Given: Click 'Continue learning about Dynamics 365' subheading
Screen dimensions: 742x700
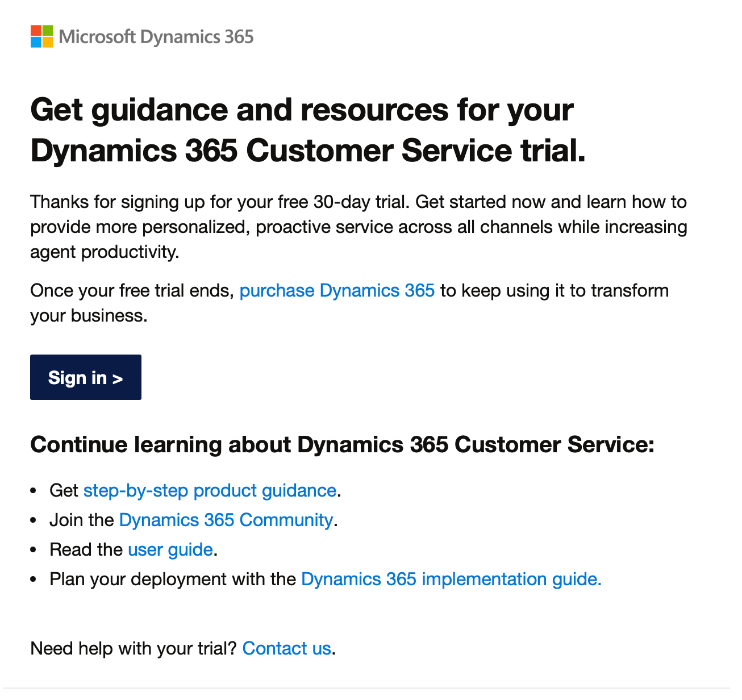Looking at the screenshot, I should click(x=342, y=444).
